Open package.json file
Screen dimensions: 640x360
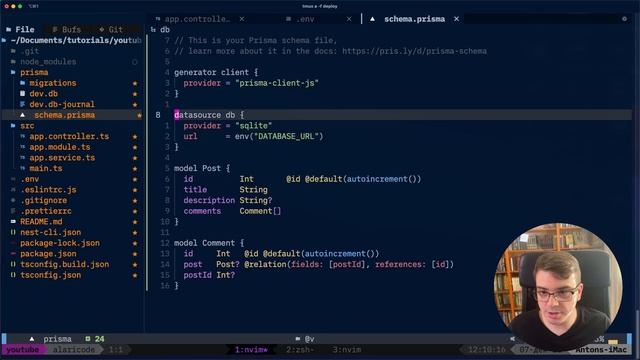(48, 253)
